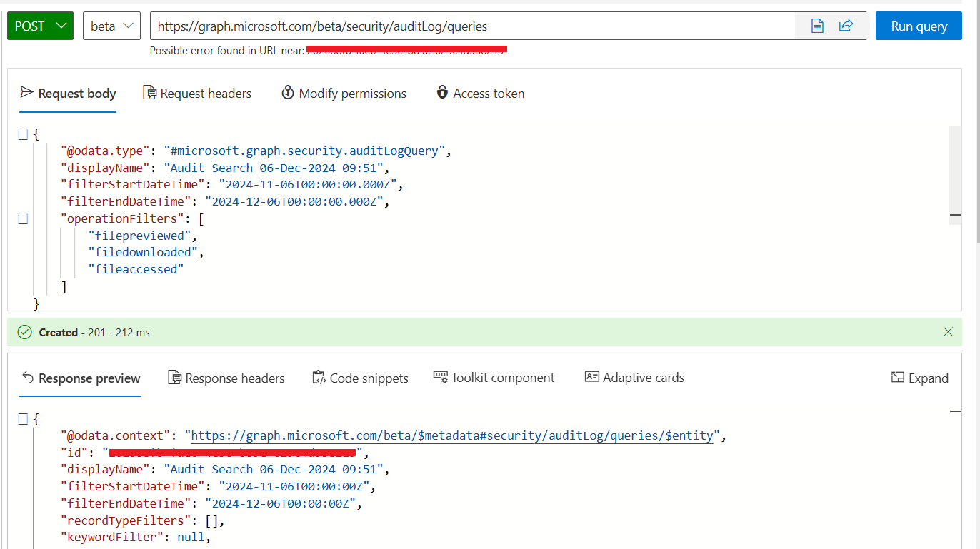Click the share query icon

(846, 26)
